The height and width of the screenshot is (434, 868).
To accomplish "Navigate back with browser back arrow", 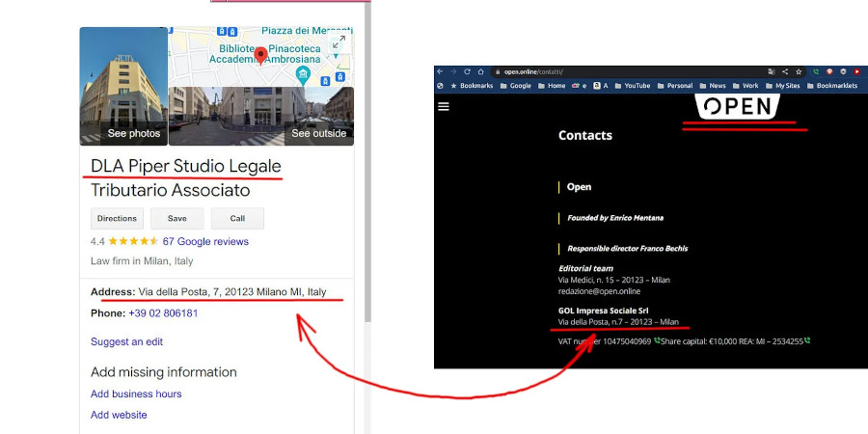I will click(x=440, y=72).
